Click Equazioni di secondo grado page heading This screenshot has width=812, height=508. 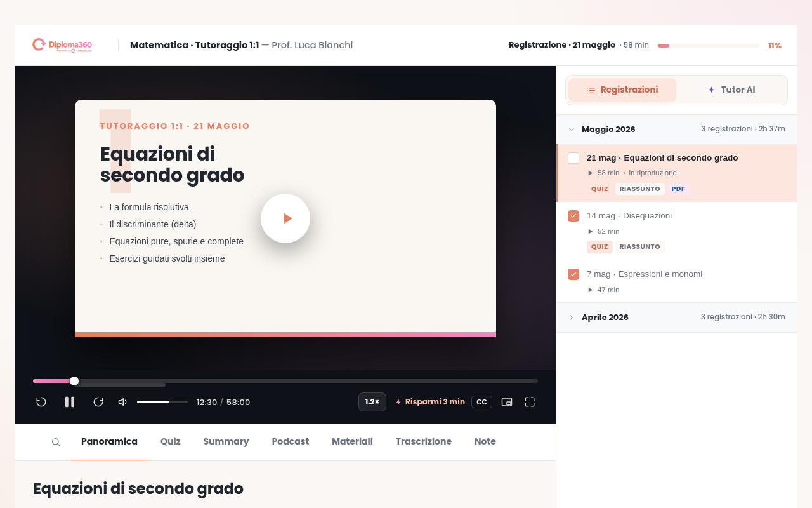(138, 489)
